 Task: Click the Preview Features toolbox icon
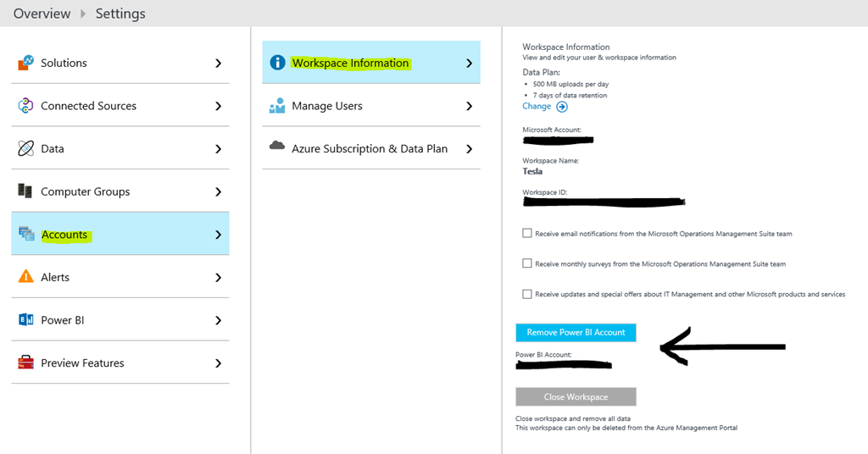tap(25, 363)
